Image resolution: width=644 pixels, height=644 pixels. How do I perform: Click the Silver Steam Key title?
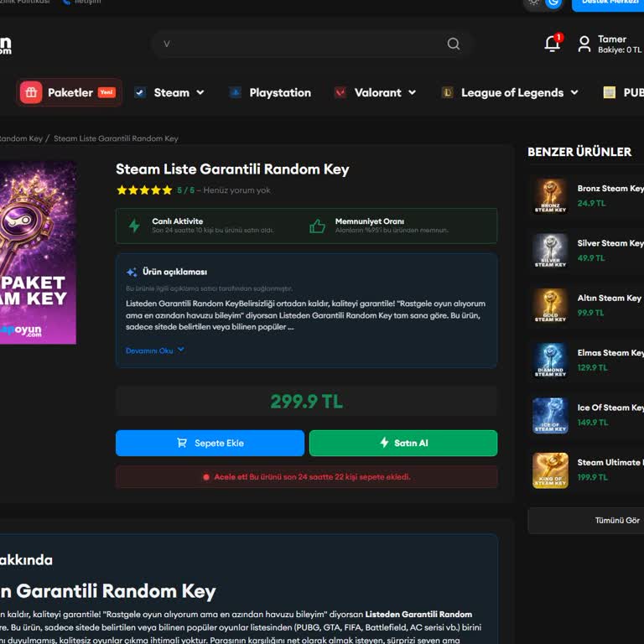[610, 243]
